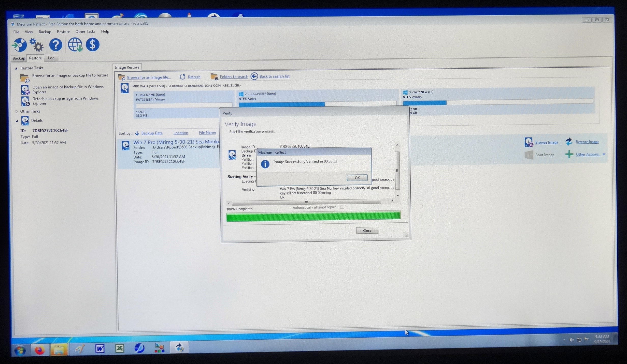Click Close in the Verify dialog
This screenshot has width=627, height=364.
367,230
